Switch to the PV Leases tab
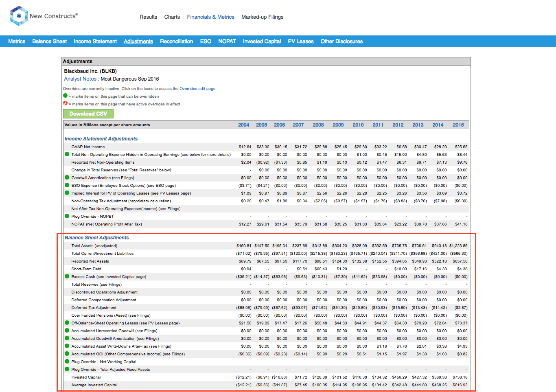This screenshot has width=556, height=392. (301, 42)
